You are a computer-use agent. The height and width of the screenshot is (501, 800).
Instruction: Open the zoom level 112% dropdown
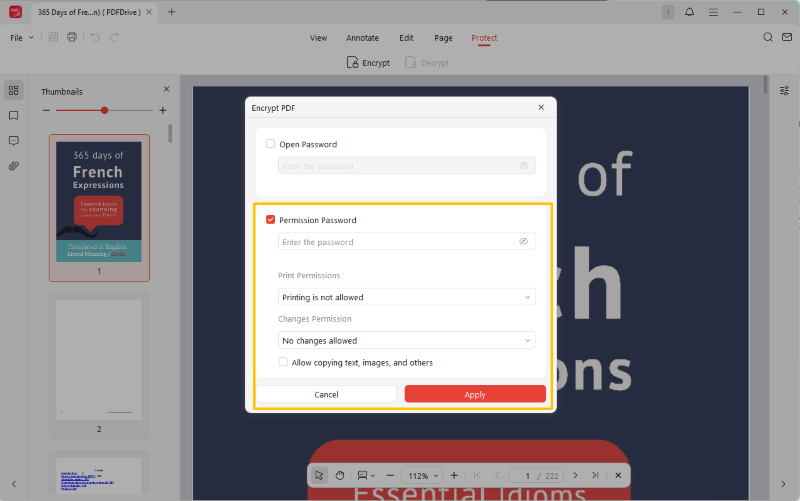422,475
